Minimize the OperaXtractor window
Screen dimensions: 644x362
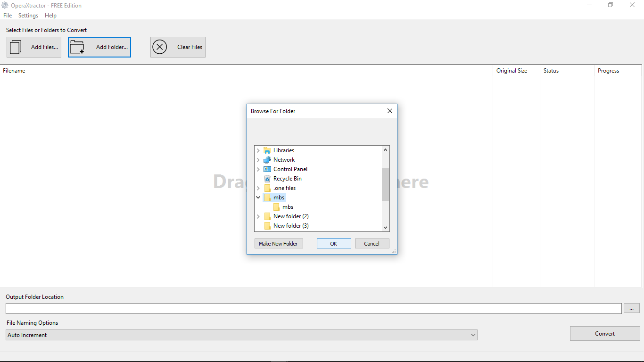pyautogui.click(x=590, y=5)
